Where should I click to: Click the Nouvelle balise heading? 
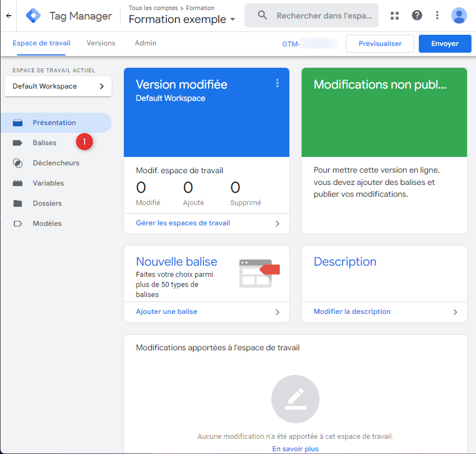(177, 262)
